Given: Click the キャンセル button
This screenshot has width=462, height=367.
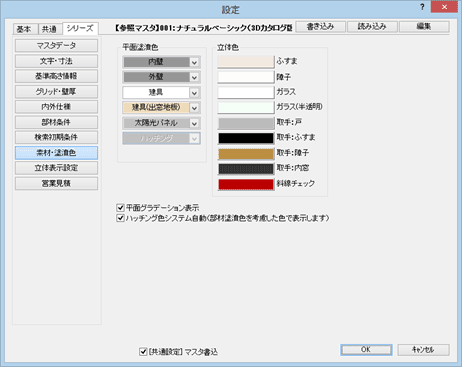Looking at the screenshot, I should 423,350.
